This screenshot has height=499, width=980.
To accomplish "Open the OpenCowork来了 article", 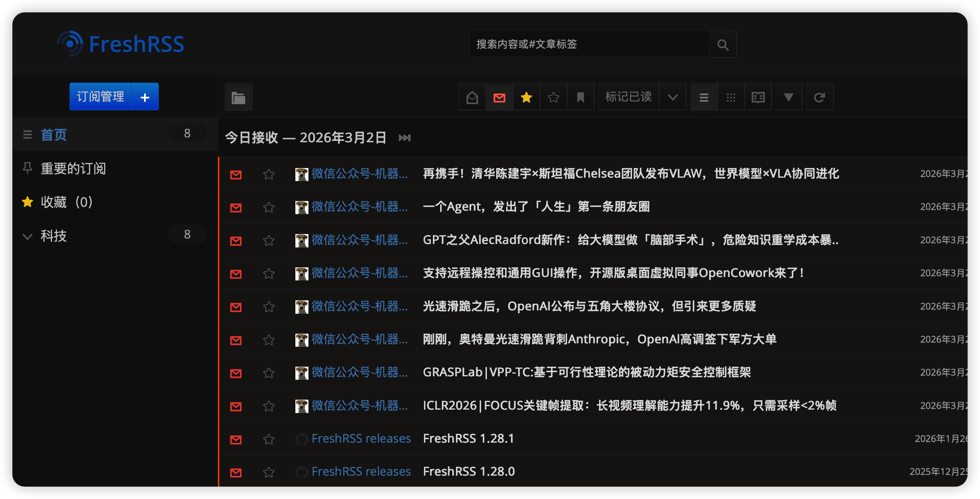I will coord(614,273).
